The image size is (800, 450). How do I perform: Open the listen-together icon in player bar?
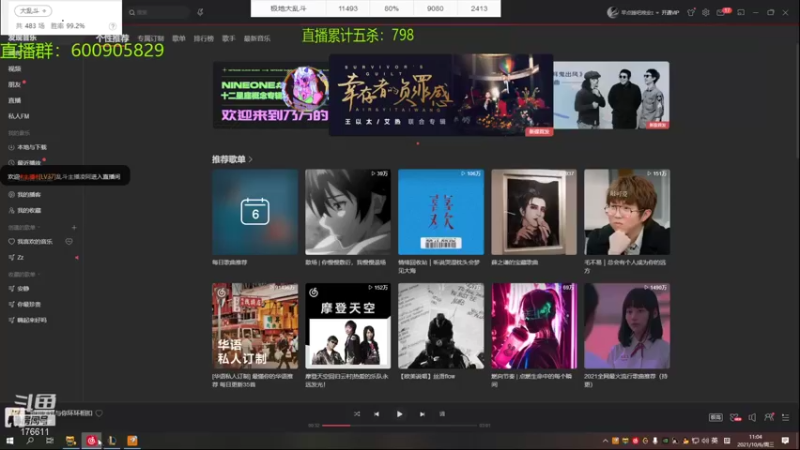(769, 417)
